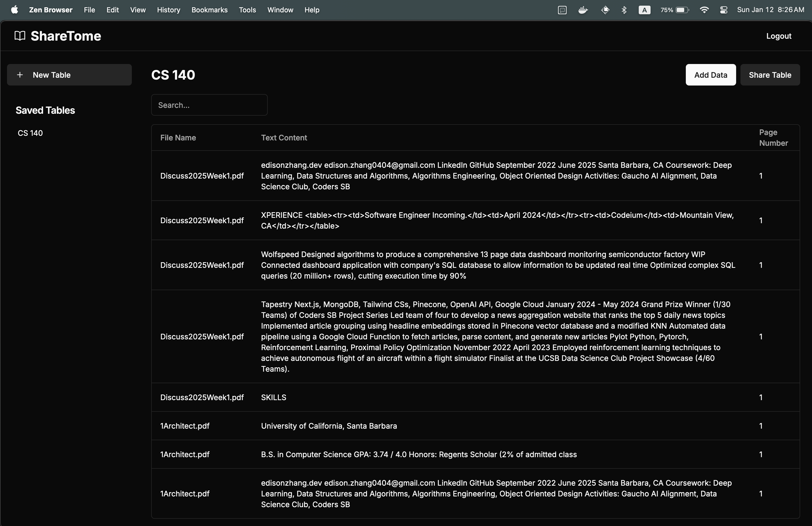
Task: Open Control Center icon in menu bar
Action: pos(723,10)
